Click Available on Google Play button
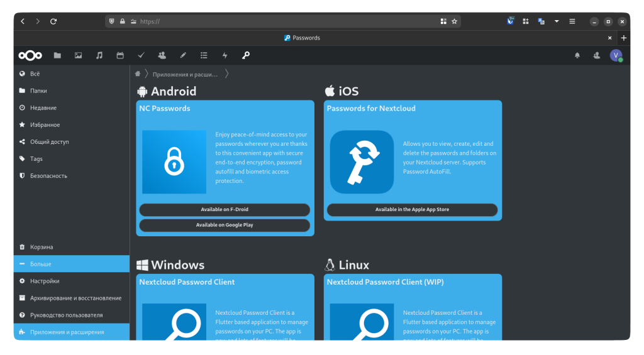Screen dimensions: 644x355 [x=225, y=225]
